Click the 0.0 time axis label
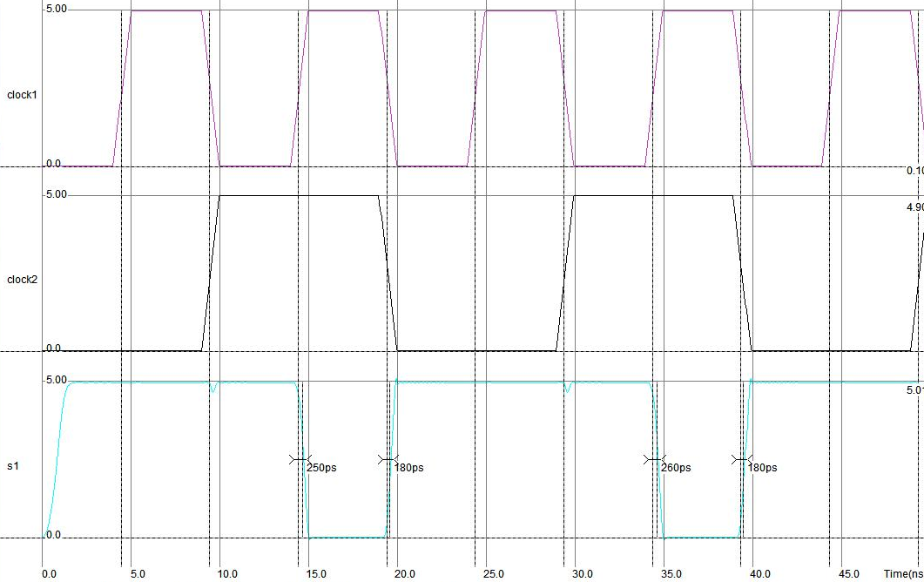This screenshot has width=924, height=582. pyautogui.click(x=49, y=574)
